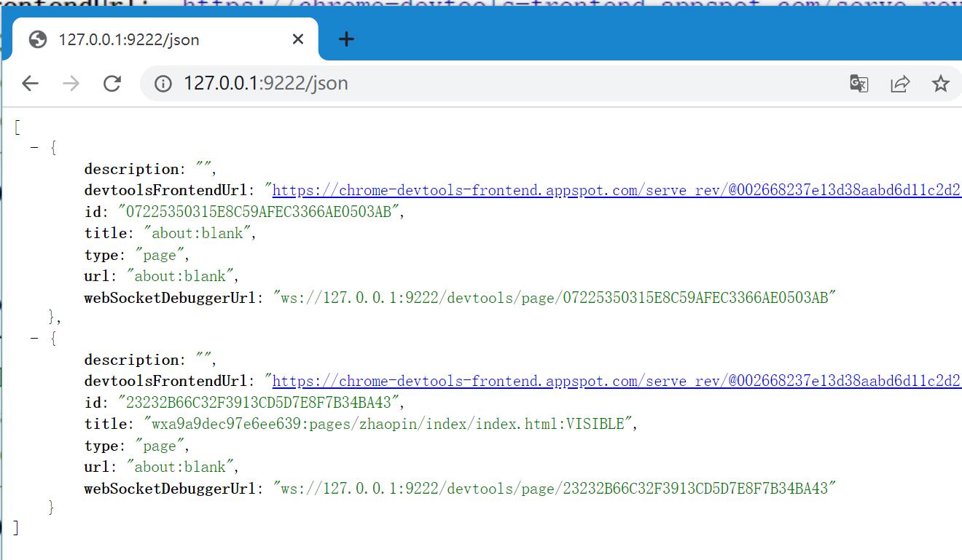This screenshot has width=962, height=560.
Task: Open devtoolsFrontendUrl link of second object
Action: click(x=617, y=381)
